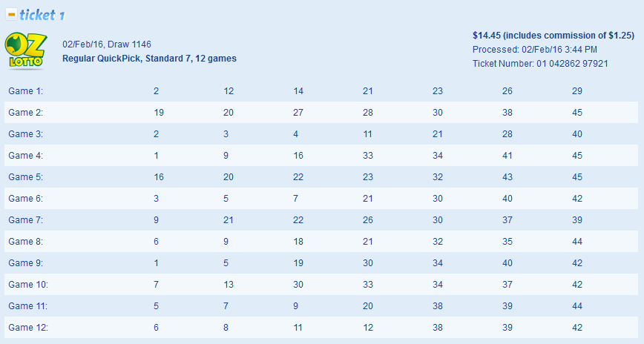Image resolution: width=644 pixels, height=344 pixels.
Task: Click the draw date and Draw 1146 text
Action: 107,44
